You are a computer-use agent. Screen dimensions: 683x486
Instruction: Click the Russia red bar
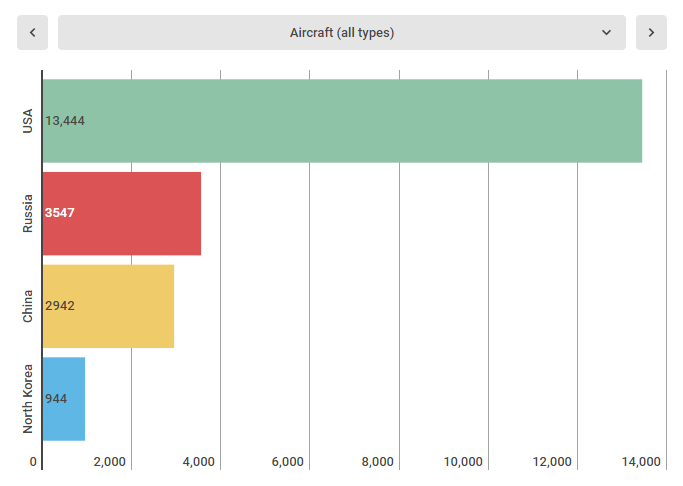pos(122,213)
